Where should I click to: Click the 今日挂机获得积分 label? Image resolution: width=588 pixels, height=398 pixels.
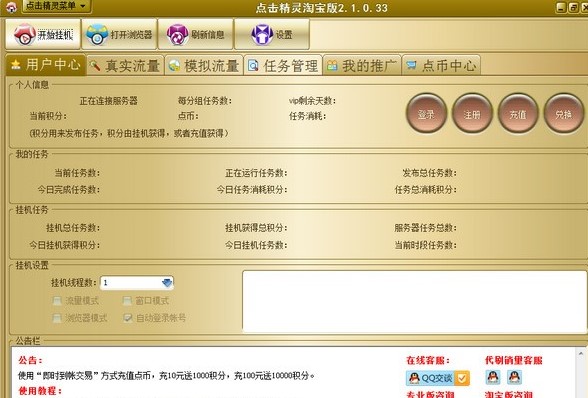64,245
